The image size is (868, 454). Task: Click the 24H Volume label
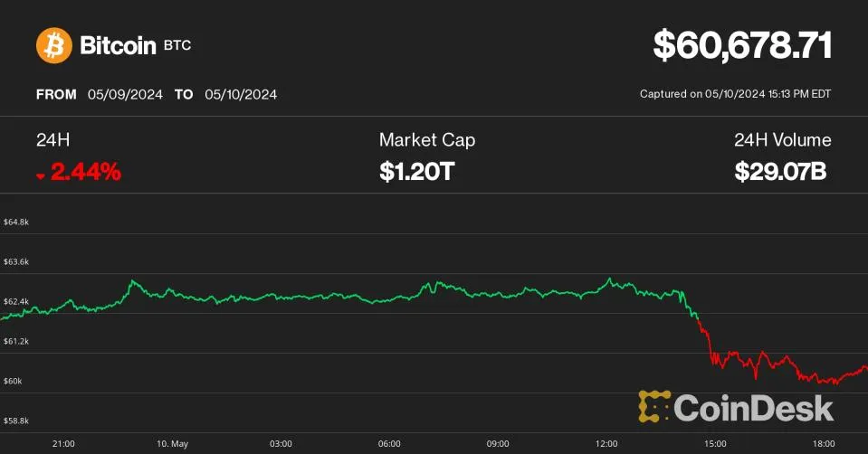tap(782, 140)
